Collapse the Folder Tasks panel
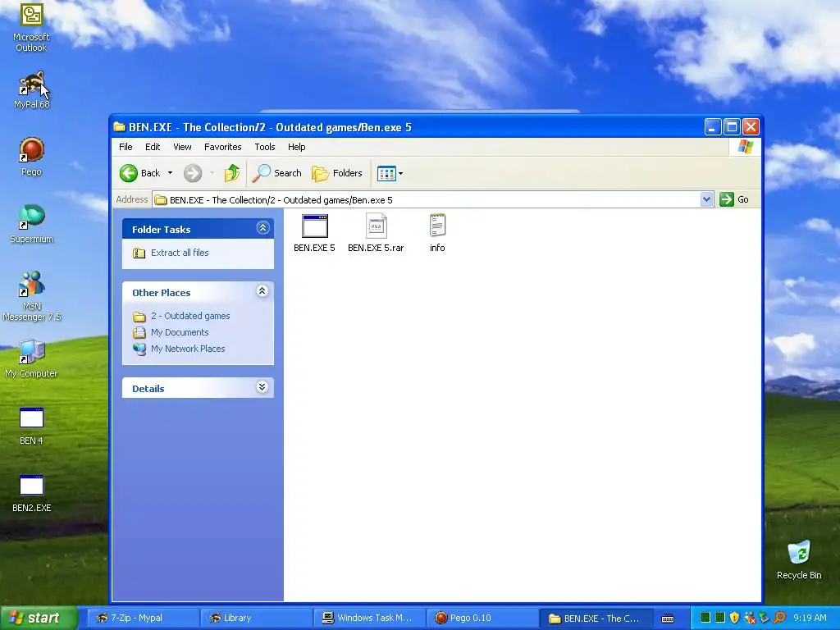 pyautogui.click(x=262, y=228)
